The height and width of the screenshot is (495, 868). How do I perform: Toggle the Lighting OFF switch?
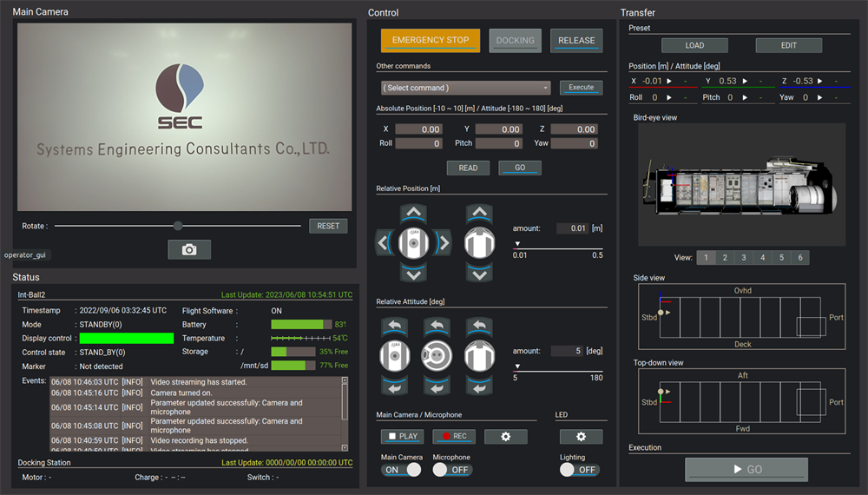(x=580, y=470)
